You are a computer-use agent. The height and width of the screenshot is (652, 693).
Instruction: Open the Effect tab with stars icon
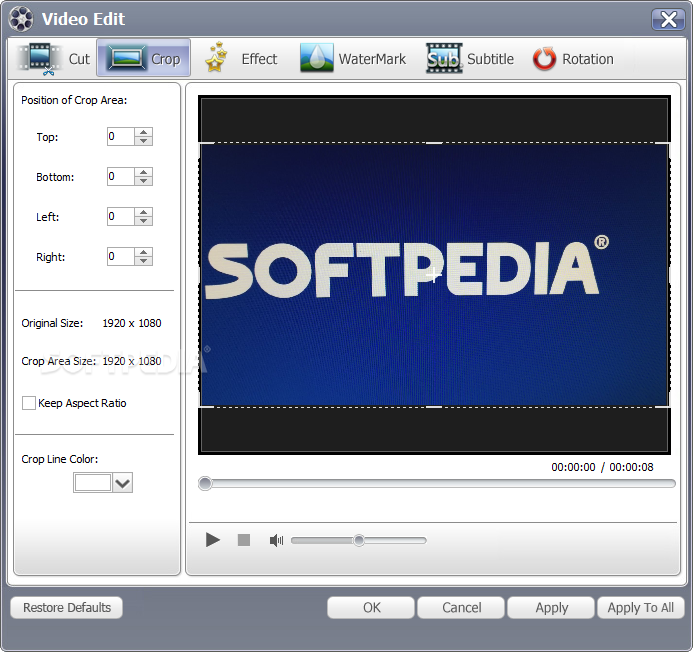(x=241, y=58)
